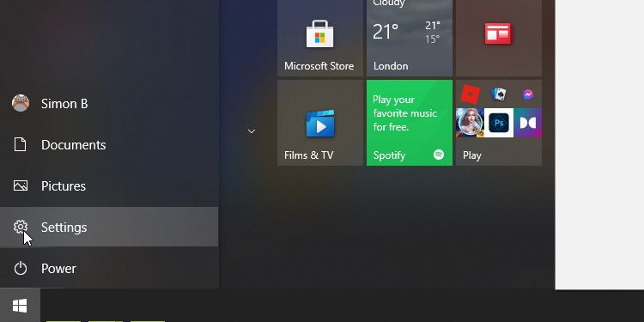The width and height of the screenshot is (644, 322).
Task: Click the Pictures icon
Action: 20,185
